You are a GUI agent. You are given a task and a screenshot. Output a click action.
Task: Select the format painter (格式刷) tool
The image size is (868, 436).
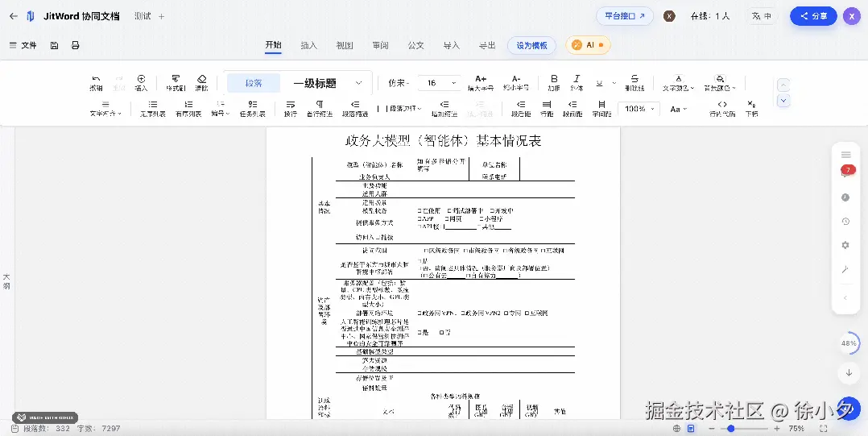click(176, 83)
